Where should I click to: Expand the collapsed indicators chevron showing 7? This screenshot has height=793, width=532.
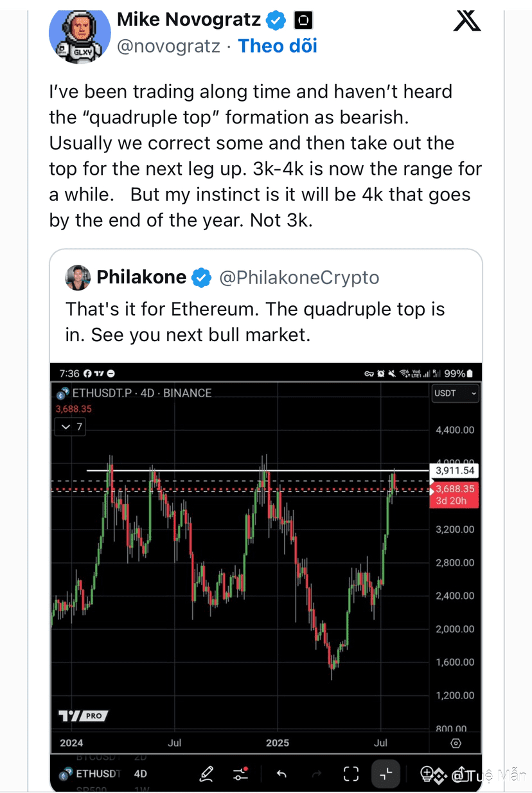point(71,426)
